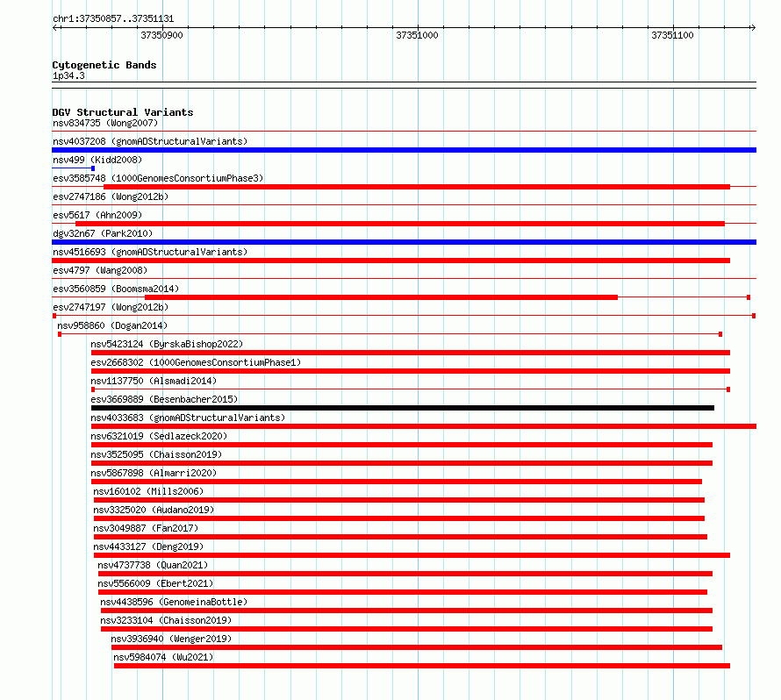The height and width of the screenshot is (700, 781).
Task: Click the nsv3325020 (Audano2019) label
Action: (154, 510)
